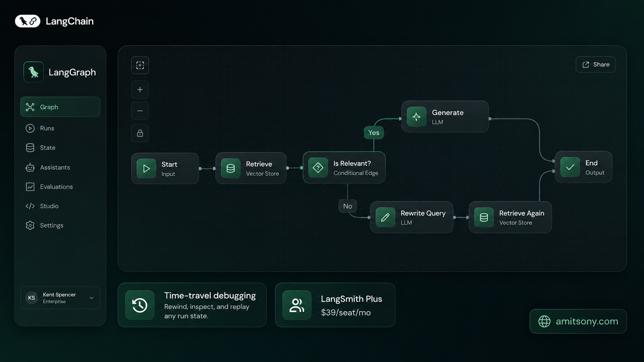Select the Rewrite Query node title
Viewport: 644px width, 362px height.
tap(423, 213)
